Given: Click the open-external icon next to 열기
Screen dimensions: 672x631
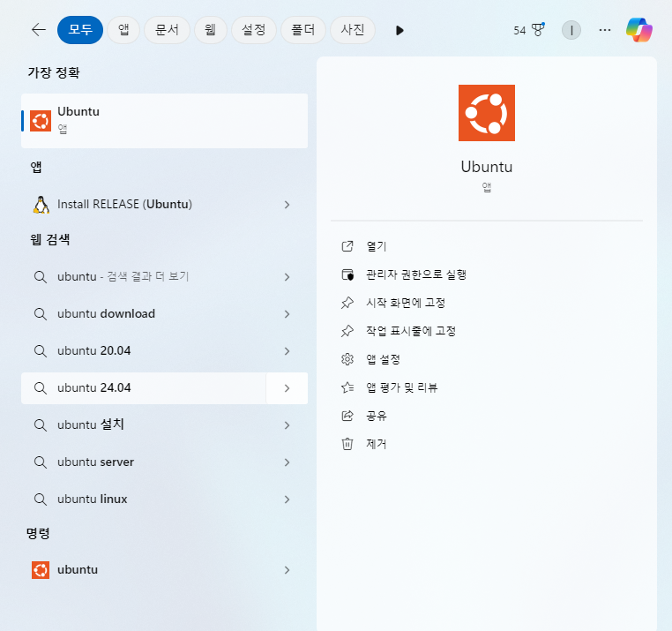Looking at the screenshot, I should coord(347,246).
